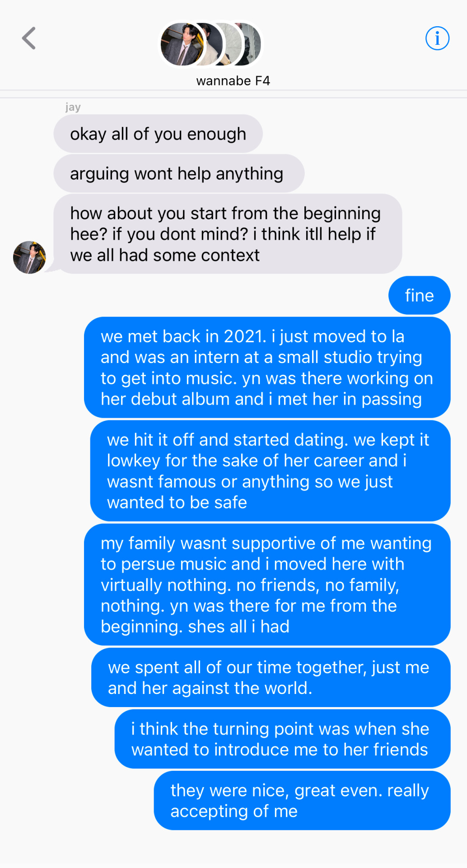Screen dimensions: 467x868
Task: Tap the "we spent all of our time" bubble
Action: [271, 677]
